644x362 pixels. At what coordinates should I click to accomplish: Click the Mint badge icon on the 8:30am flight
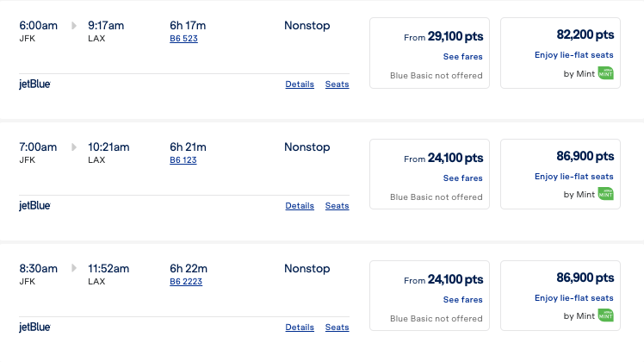point(606,316)
